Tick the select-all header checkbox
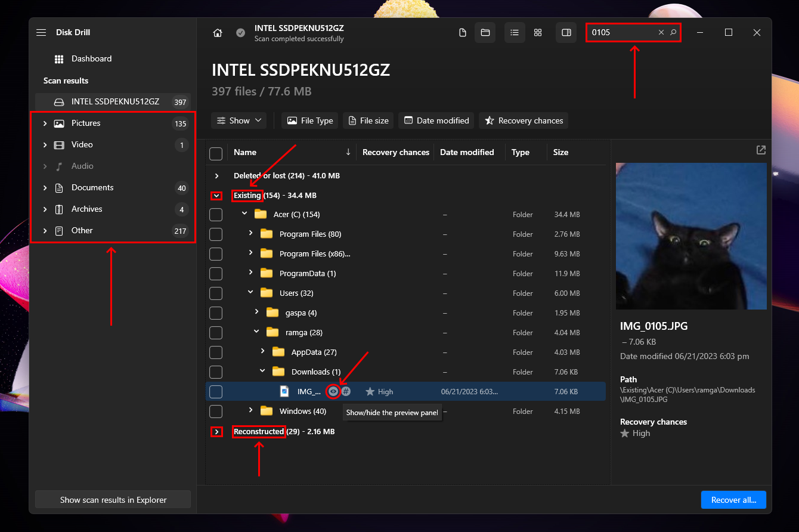 (x=216, y=154)
